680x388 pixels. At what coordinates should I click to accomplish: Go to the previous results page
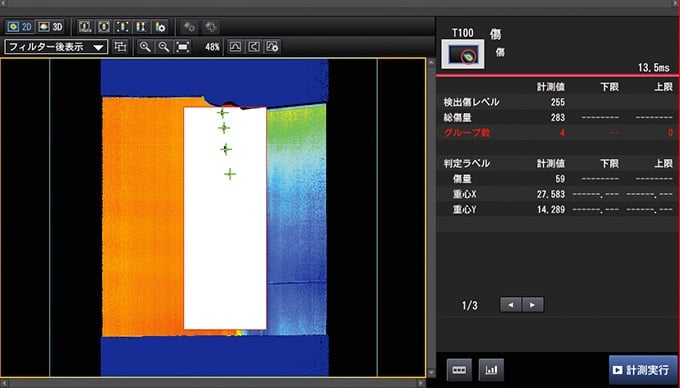510,305
